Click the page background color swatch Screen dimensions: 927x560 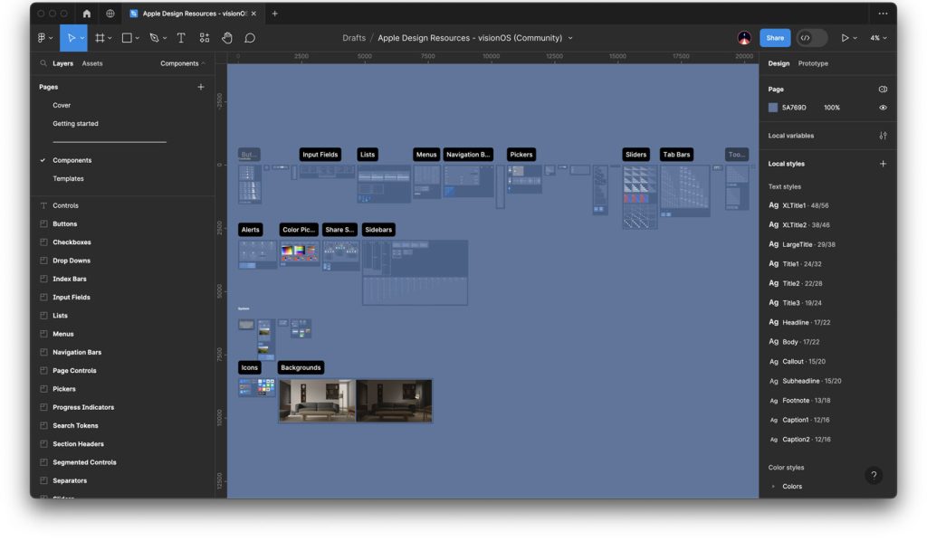[x=773, y=108]
